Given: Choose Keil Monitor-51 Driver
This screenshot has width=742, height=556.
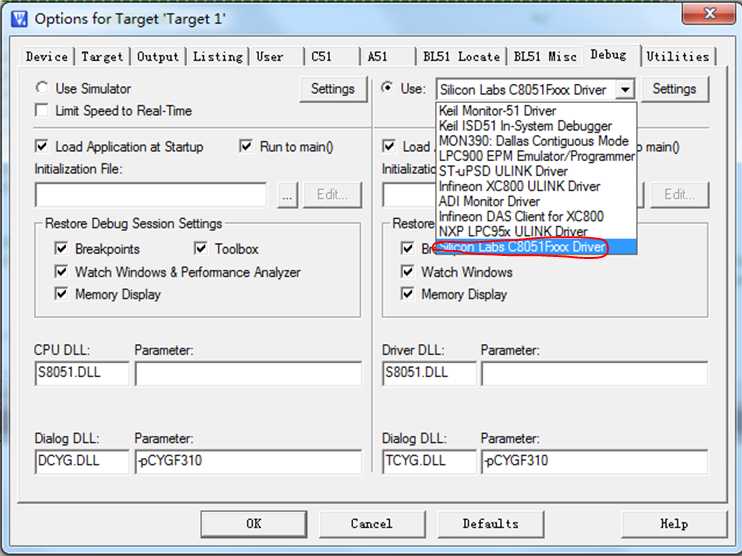Looking at the screenshot, I should [536, 111].
